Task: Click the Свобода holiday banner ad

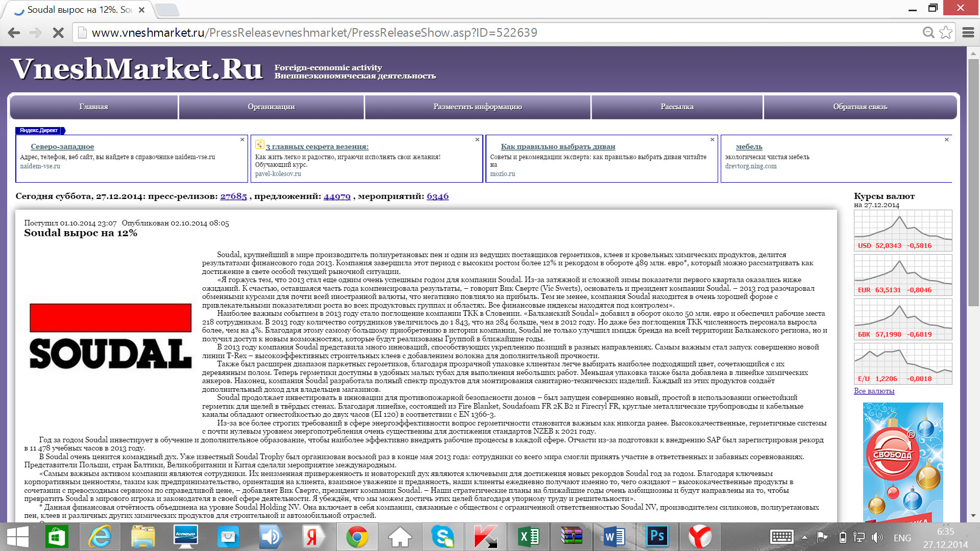Action: (903, 462)
